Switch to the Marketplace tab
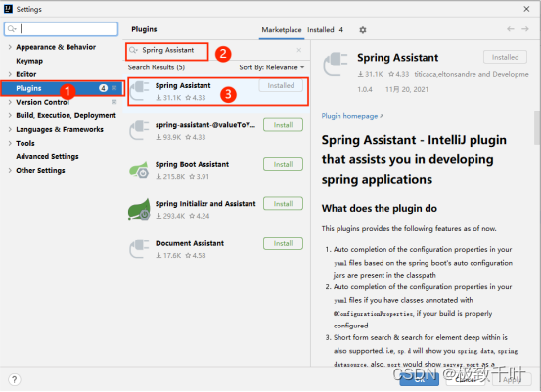This screenshot has width=541, height=392. 282,30
